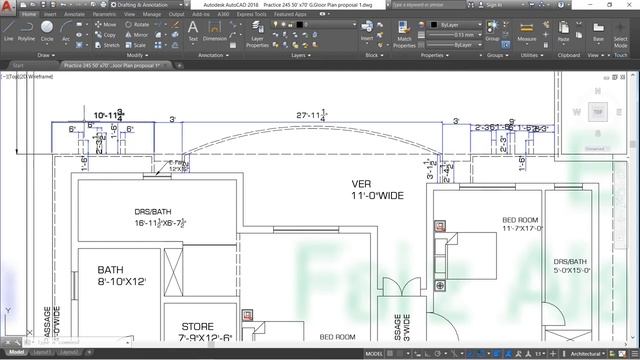Open the Architectural units dropdown
The image size is (640, 360).
pyautogui.click(x=587, y=353)
